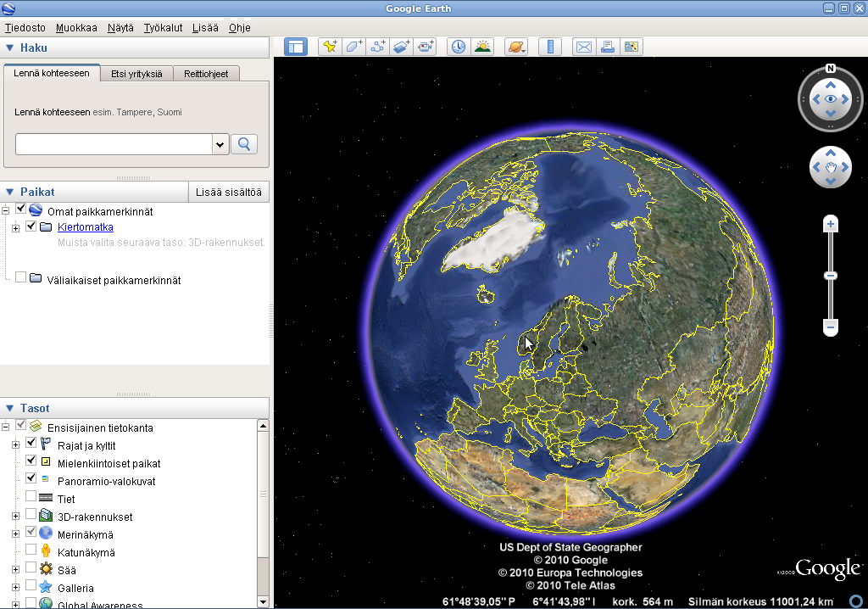Click the magnifying glass search button
This screenshot has height=609, width=868.
tap(244, 144)
